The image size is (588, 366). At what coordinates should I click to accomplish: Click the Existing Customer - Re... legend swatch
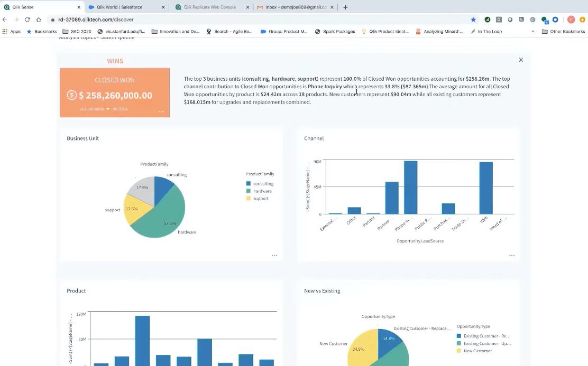[459, 336]
